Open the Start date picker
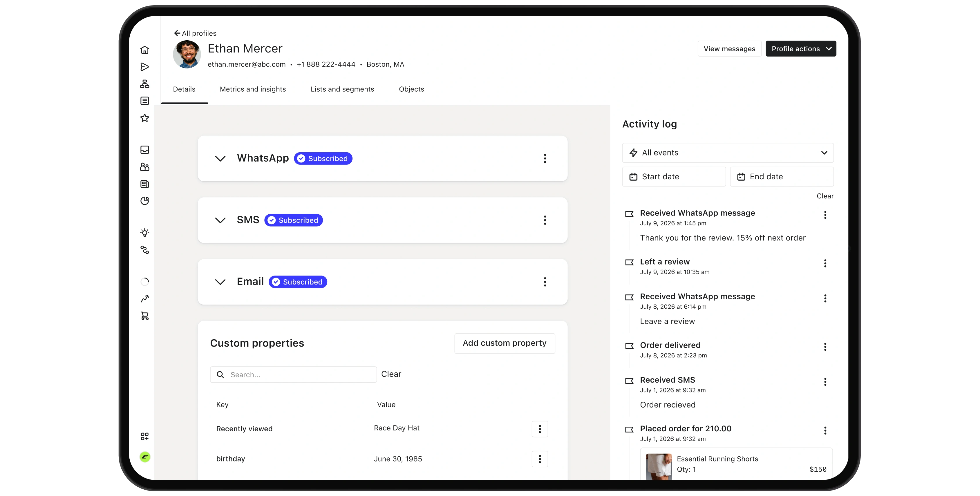The height and width of the screenshot is (496, 980). click(674, 177)
